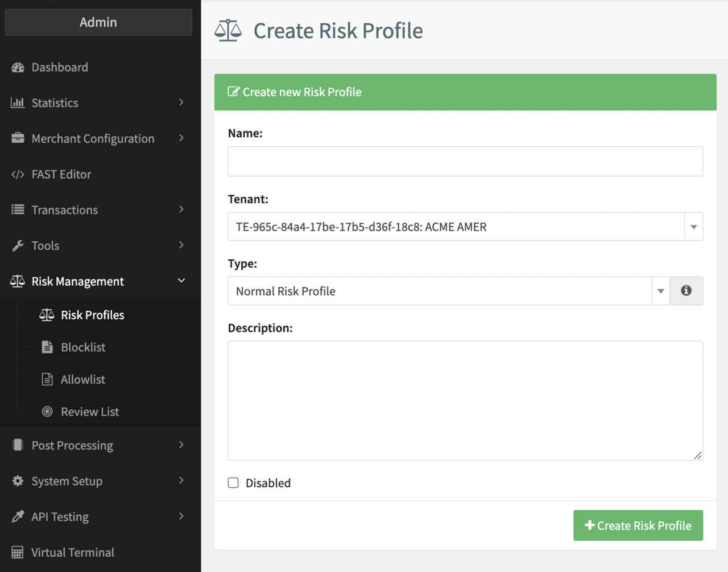Click the Admin button at the top

(98, 22)
